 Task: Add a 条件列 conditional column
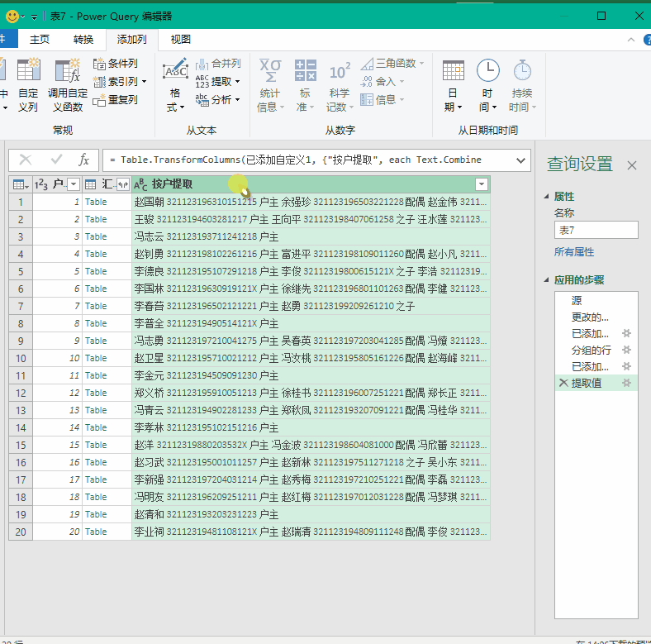116,64
